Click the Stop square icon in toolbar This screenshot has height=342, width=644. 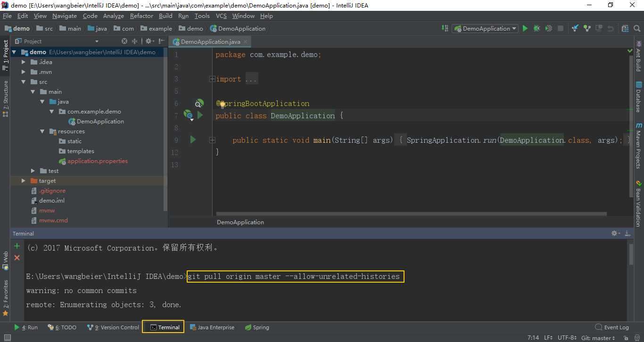tap(561, 28)
